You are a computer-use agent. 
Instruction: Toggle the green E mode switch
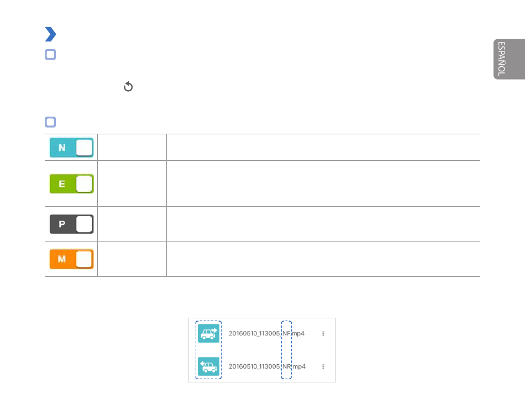click(72, 183)
